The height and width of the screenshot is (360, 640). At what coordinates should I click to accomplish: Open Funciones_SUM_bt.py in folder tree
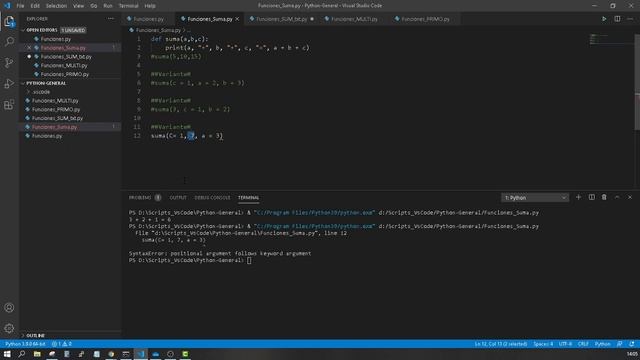pyautogui.click(x=57, y=118)
